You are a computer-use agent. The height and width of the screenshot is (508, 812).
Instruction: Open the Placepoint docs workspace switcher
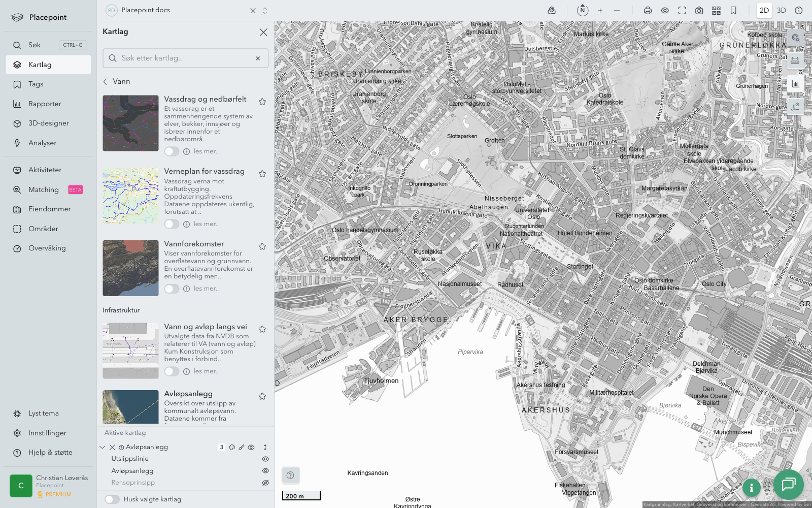pyautogui.click(x=265, y=11)
